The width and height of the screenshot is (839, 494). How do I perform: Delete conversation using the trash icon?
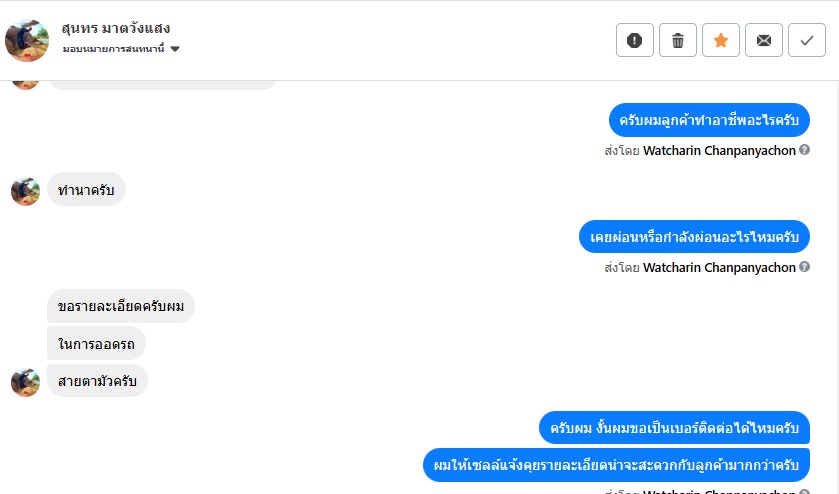[678, 40]
